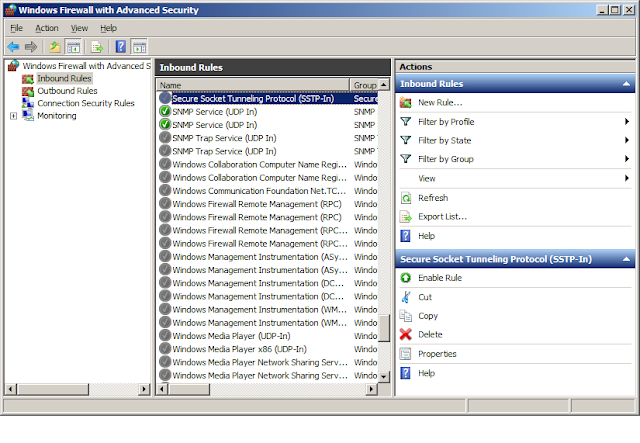Open the Filter by Profile submenu arrow
640x443 pixels.
click(x=627, y=122)
